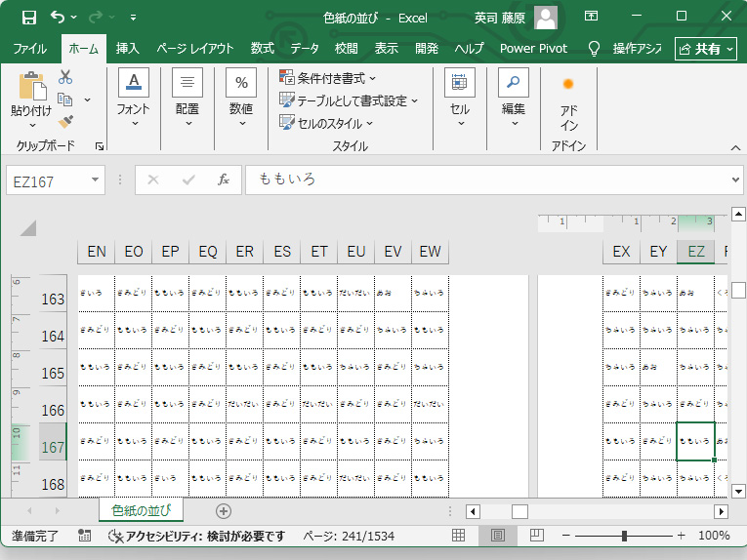The width and height of the screenshot is (747, 560).
Task: Open the アドイン add-ins icon
Action: coord(568,102)
